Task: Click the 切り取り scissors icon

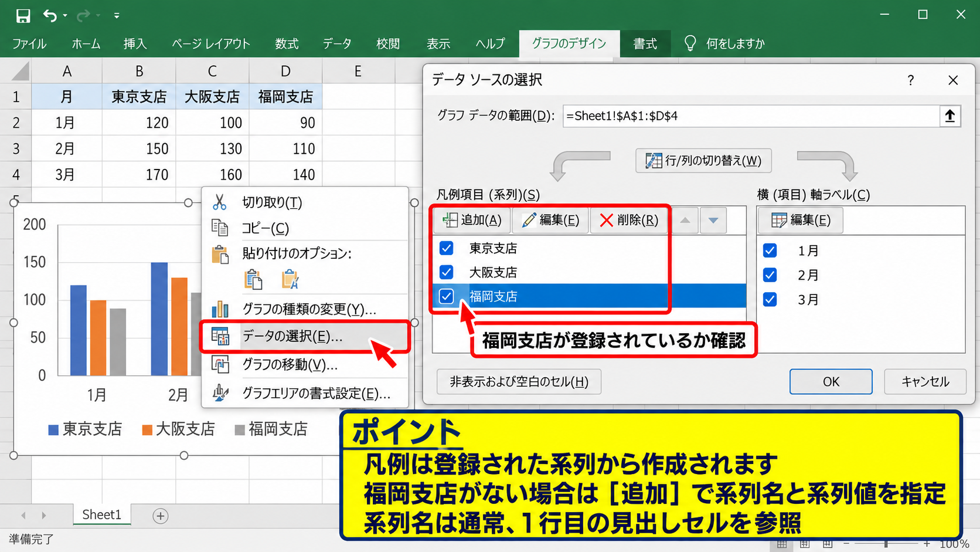Action: [x=220, y=202]
